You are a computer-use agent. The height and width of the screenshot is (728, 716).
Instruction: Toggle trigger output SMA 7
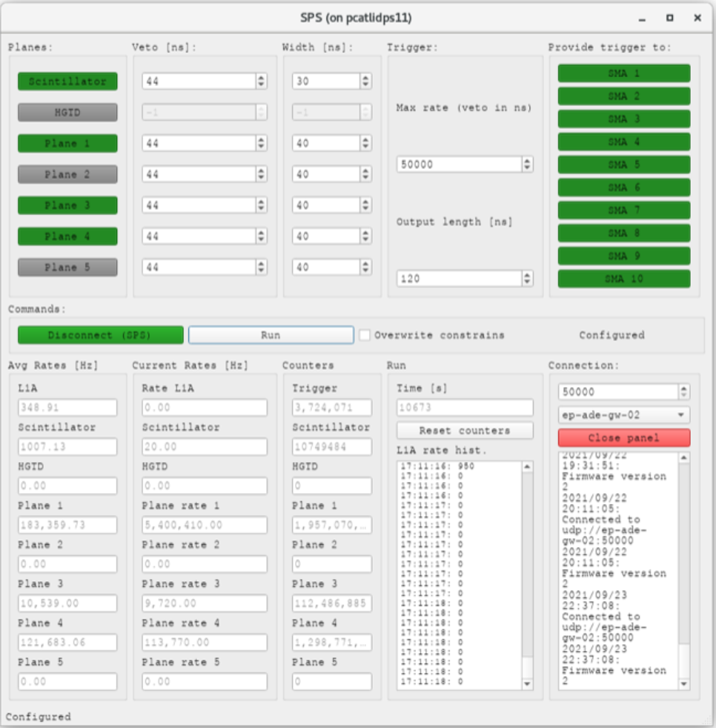coord(624,211)
